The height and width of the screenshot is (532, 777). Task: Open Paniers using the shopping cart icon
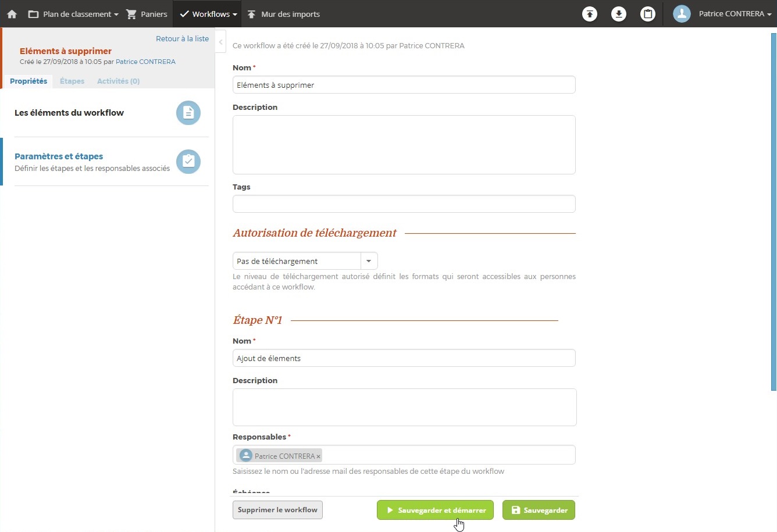tap(133, 13)
